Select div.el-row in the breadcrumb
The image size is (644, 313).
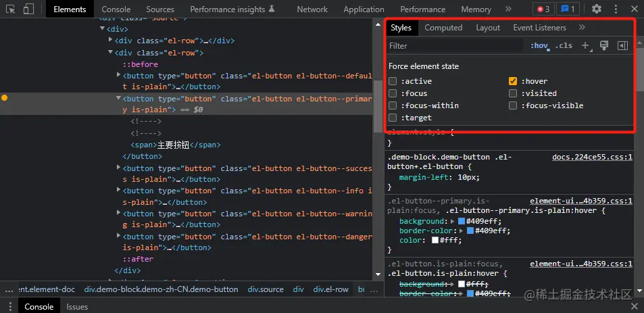(x=330, y=289)
